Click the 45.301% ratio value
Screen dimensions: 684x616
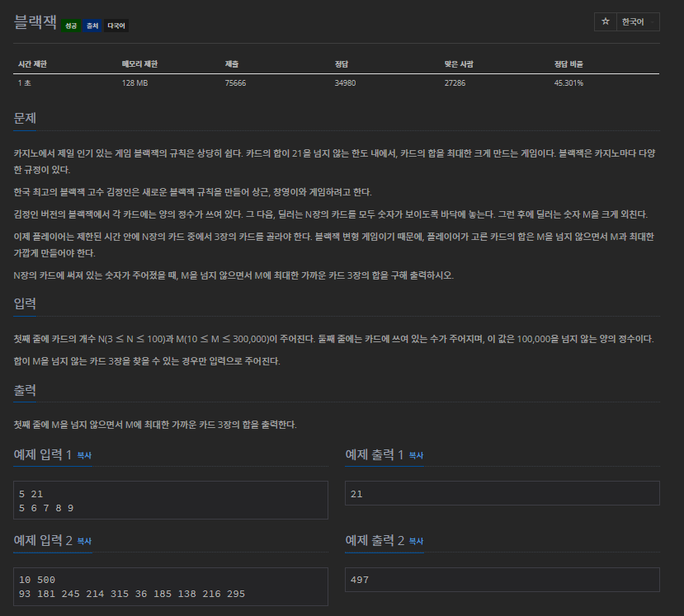click(x=568, y=82)
